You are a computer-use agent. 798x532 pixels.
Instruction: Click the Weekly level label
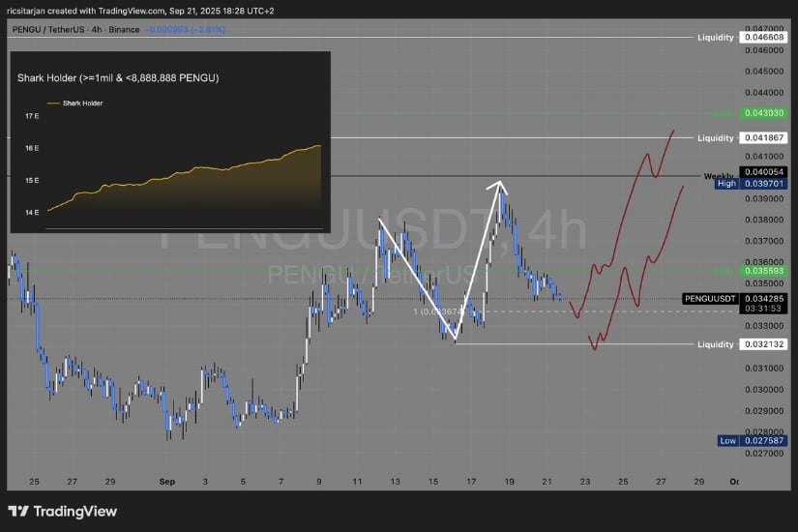point(719,176)
